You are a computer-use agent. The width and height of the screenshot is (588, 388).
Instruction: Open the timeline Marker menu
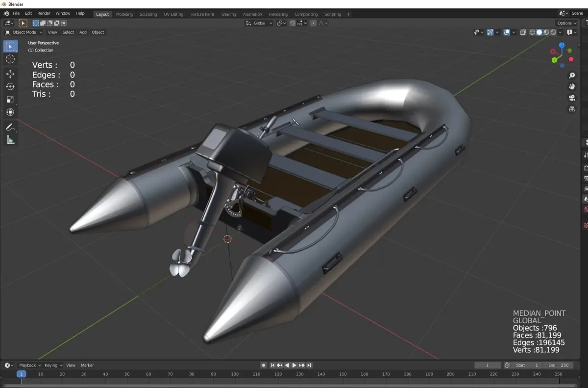tap(87, 365)
